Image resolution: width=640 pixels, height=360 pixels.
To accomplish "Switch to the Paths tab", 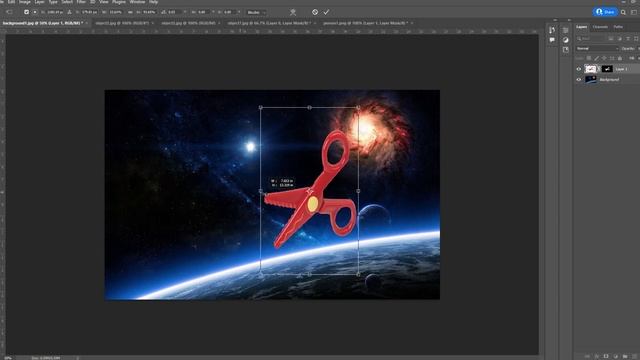I will point(618,27).
